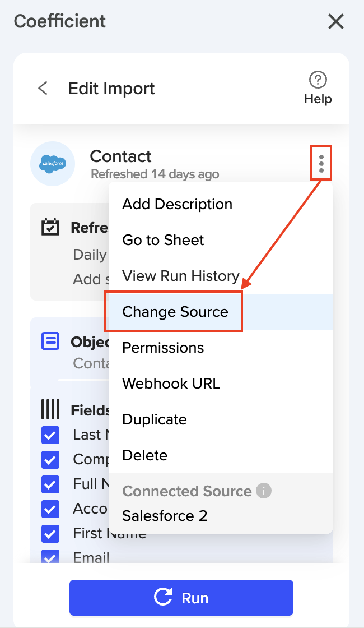Open View Run History
This screenshot has width=364, height=628.
pos(180,276)
